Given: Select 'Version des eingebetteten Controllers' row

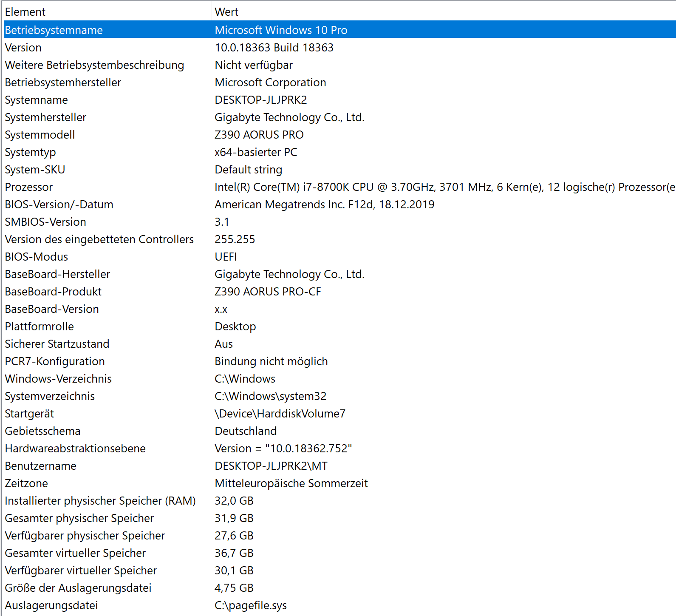Looking at the screenshot, I should [x=339, y=239].
